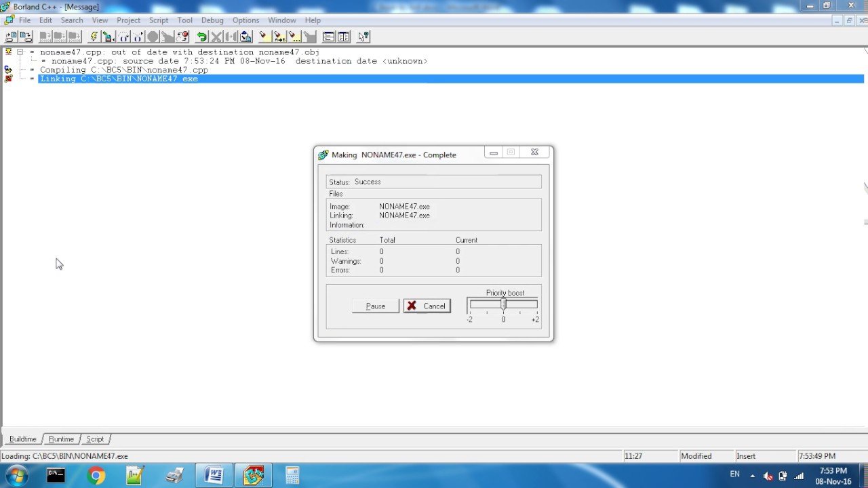
Task: Open Chrome from the taskbar
Action: pyautogui.click(x=96, y=476)
